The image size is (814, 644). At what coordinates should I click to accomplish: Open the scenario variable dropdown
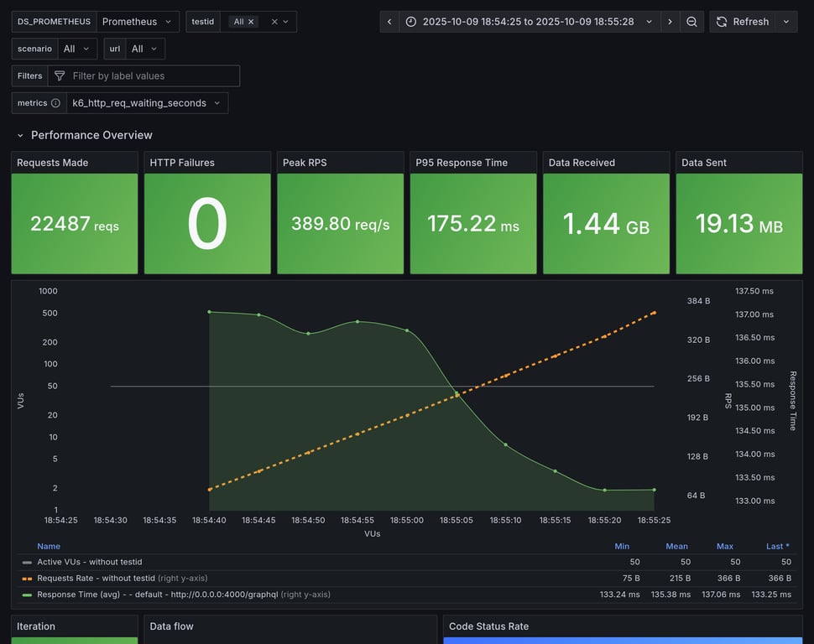(77, 49)
